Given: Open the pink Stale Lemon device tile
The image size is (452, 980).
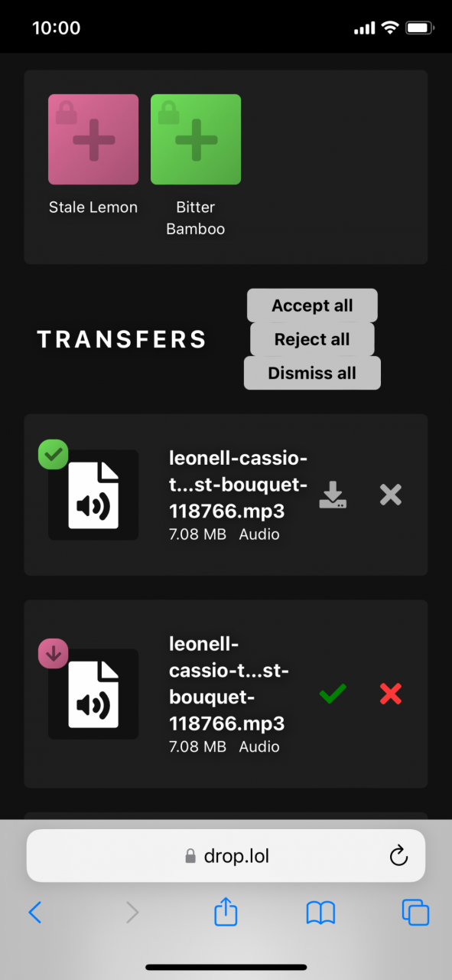Looking at the screenshot, I should (93, 139).
